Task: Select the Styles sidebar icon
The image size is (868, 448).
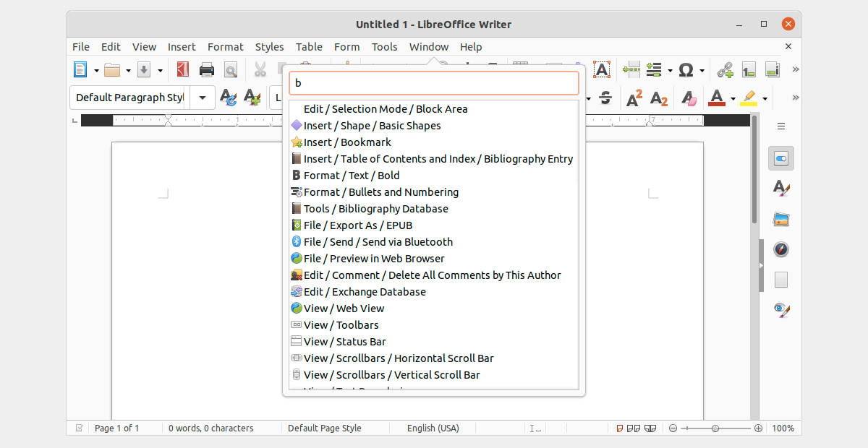Action: point(781,188)
